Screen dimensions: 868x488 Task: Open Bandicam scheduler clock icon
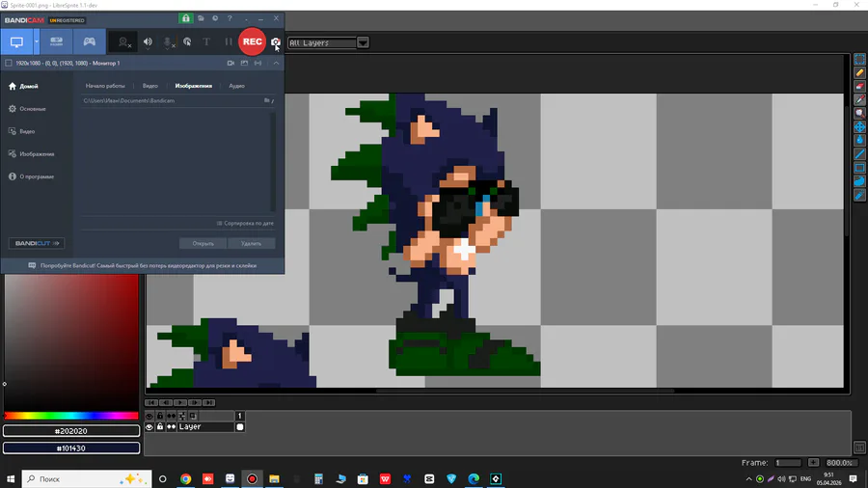coord(215,18)
